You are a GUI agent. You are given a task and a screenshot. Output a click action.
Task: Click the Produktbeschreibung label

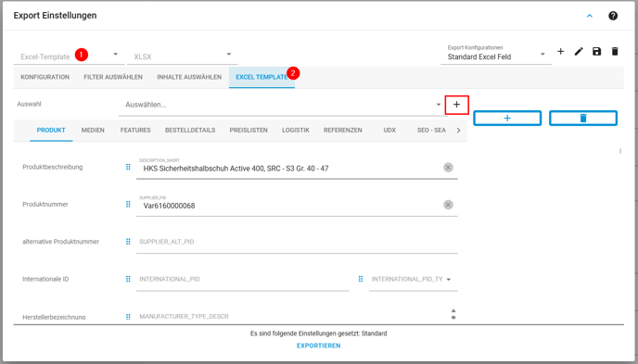pyautogui.click(x=53, y=167)
